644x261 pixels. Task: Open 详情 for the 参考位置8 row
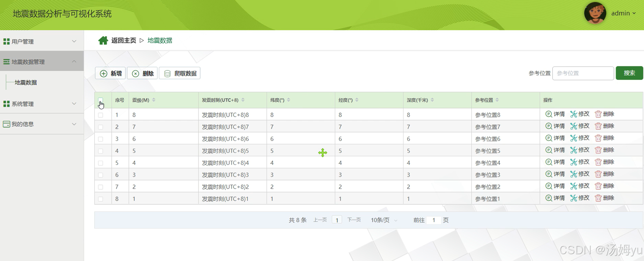pyautogui.click(x=555, y=114)
